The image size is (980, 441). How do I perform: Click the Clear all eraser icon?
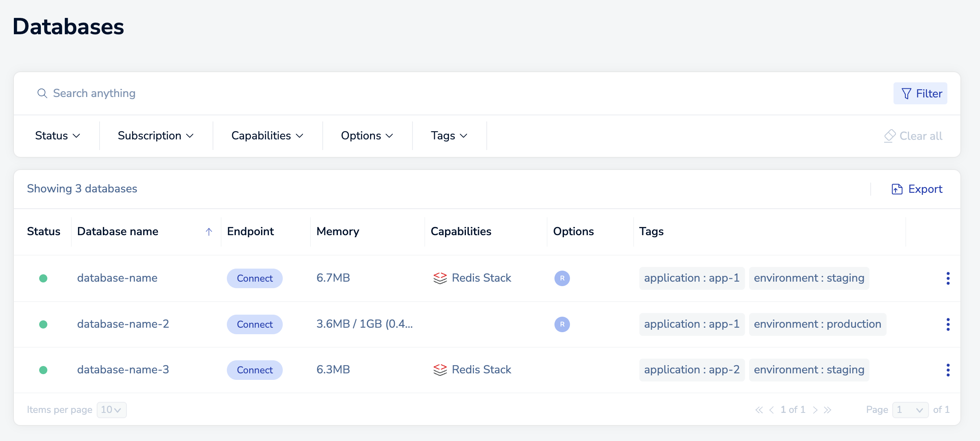(889, 136)
